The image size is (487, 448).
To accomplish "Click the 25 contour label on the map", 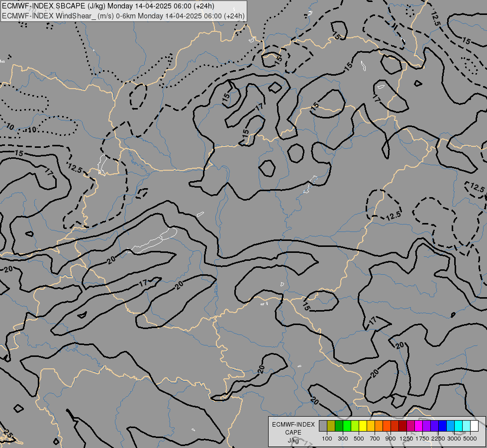I will (x=8, y=435).
